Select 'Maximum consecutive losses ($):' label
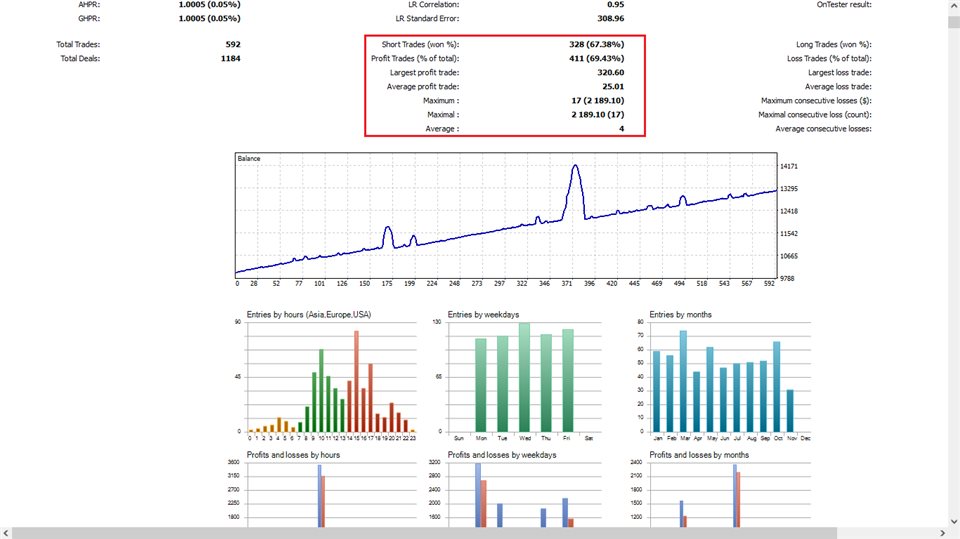960x539 pixels. coord(816,100)
